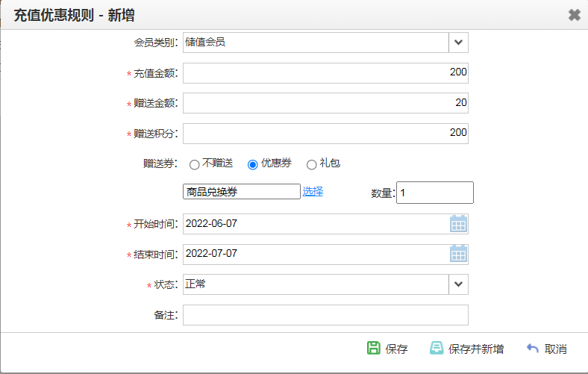
Task: Expand the 会员类别 dropdown arrow
Action: click(458, 43)
